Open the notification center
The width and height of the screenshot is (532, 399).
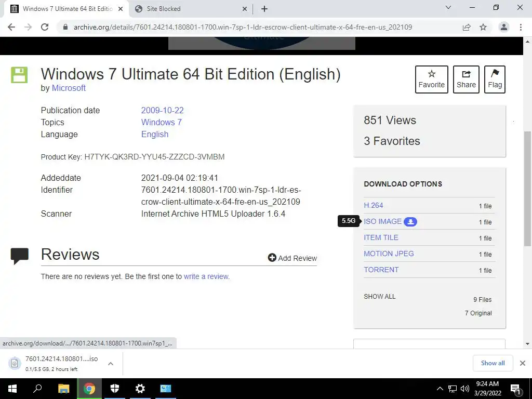(516, 389)
